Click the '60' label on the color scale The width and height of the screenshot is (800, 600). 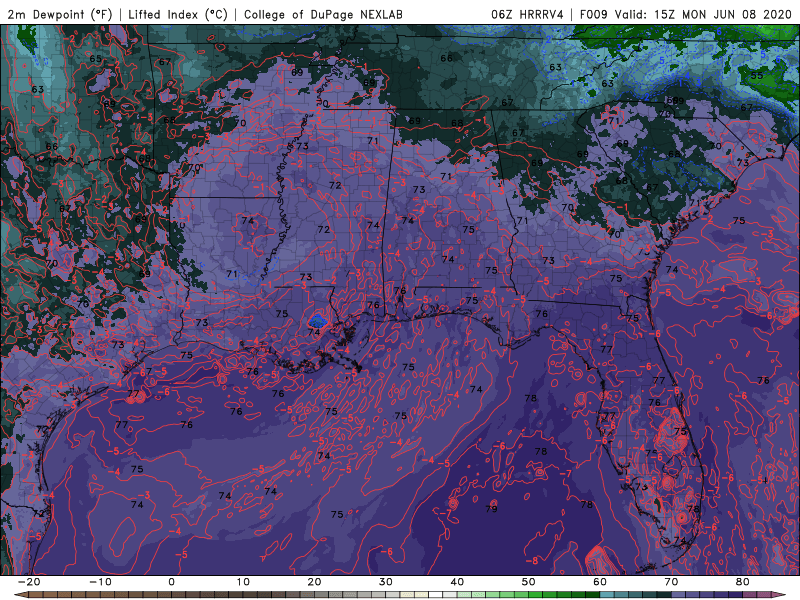[x=600, y=582]
